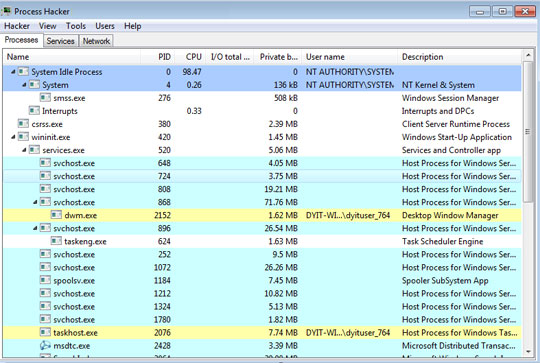Select the Processes tab
Screen dimensions: 540x363
coord(22,40)
